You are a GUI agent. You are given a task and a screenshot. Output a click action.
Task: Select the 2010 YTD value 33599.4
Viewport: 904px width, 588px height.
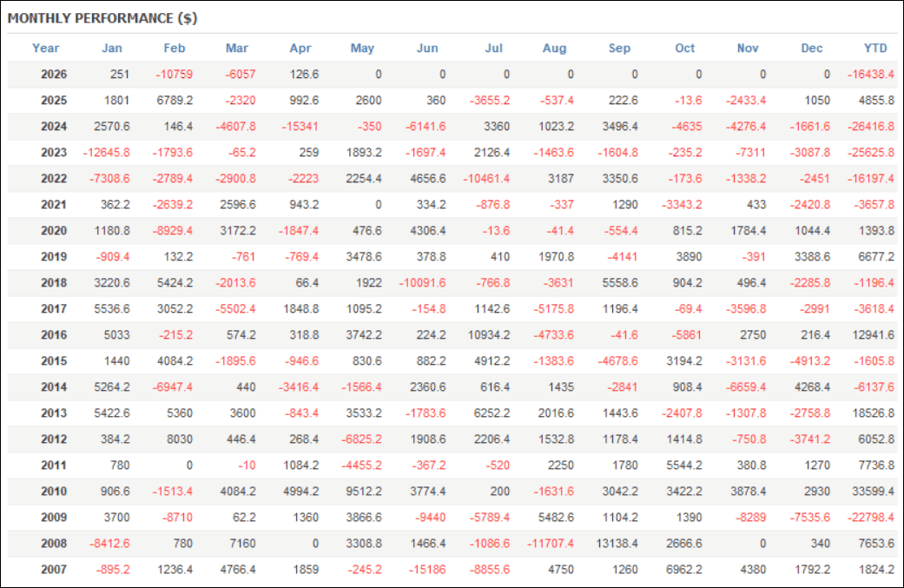(x=873, y=491)
